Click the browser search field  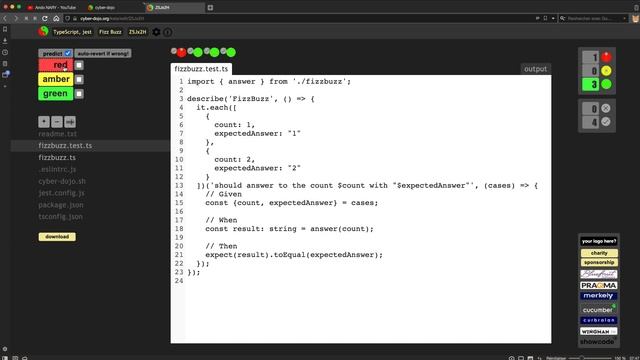[594, 18]
